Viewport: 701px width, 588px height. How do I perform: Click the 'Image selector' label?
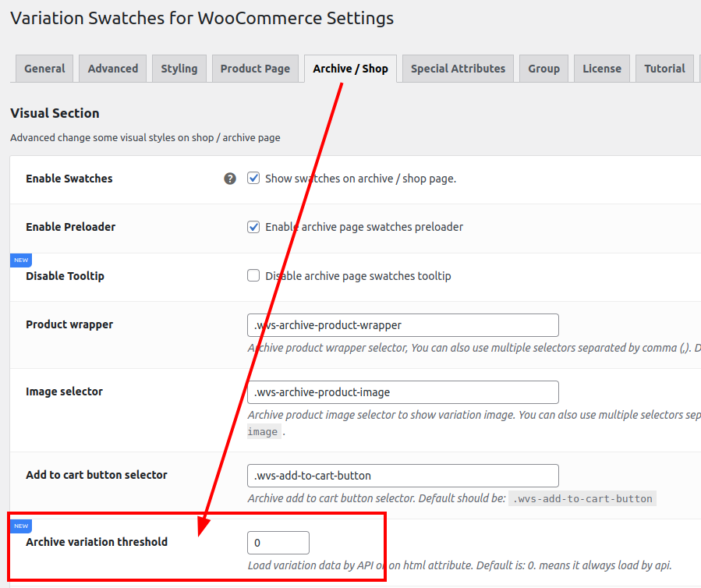point(65,391)
